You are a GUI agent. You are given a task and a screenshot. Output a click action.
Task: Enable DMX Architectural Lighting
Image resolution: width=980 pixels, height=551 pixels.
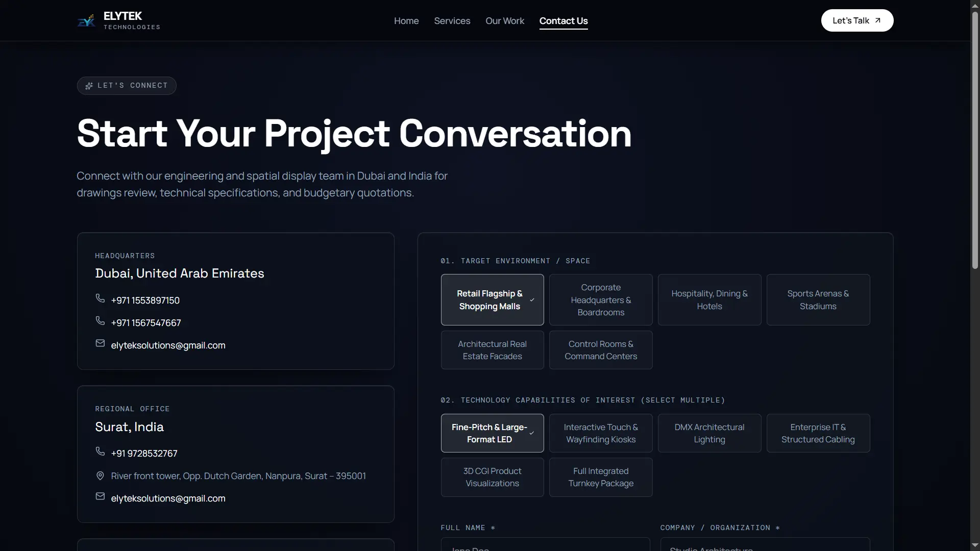(709, 433)
